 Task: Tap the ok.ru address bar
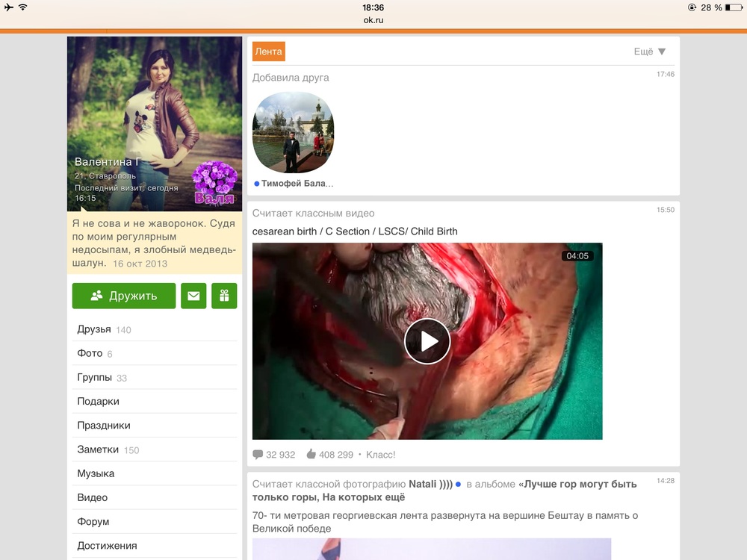pyautogui.click(x=373, y=20)
